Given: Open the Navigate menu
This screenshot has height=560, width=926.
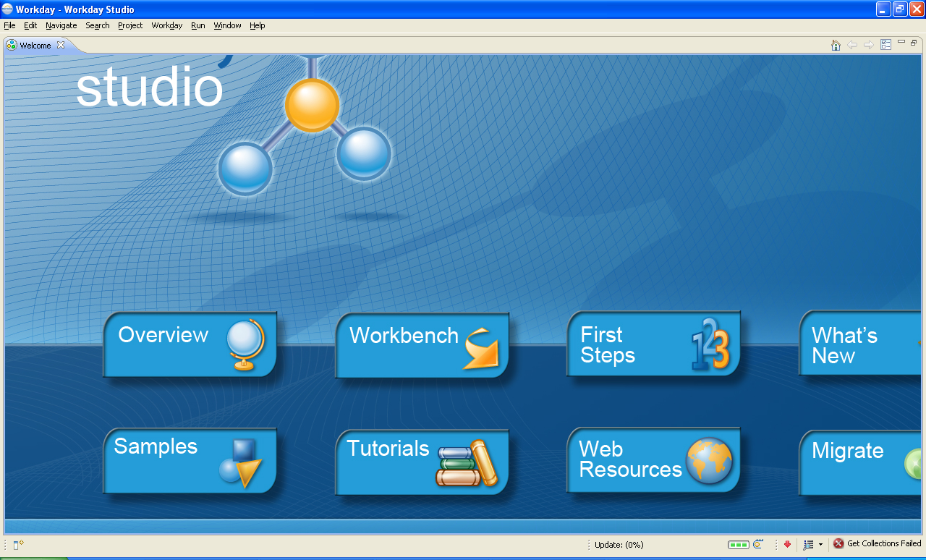Looking at the screenshot, I should [61, 25].
